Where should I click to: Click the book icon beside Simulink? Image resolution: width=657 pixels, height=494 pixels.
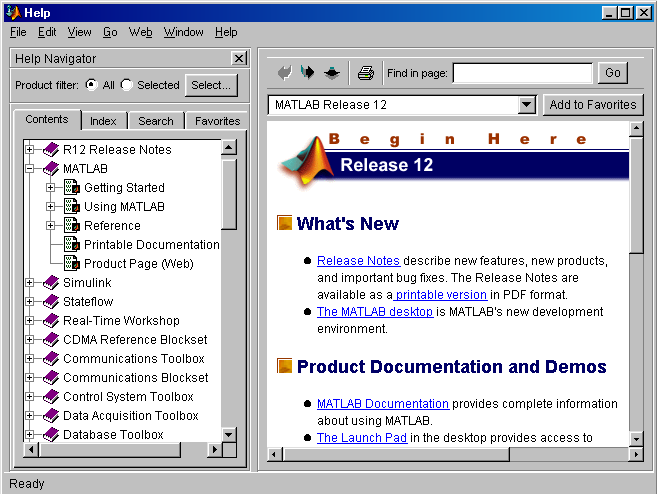[51, 282]
